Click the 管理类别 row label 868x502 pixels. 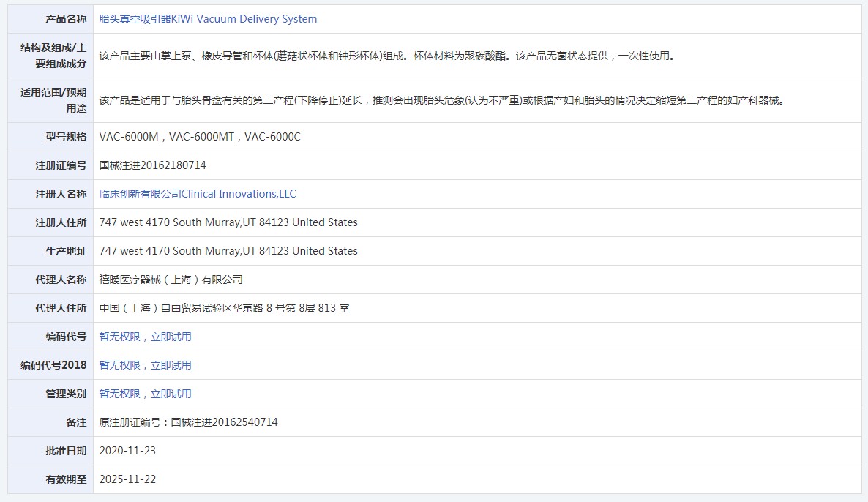pyautogui.click(x=66, y=394)
